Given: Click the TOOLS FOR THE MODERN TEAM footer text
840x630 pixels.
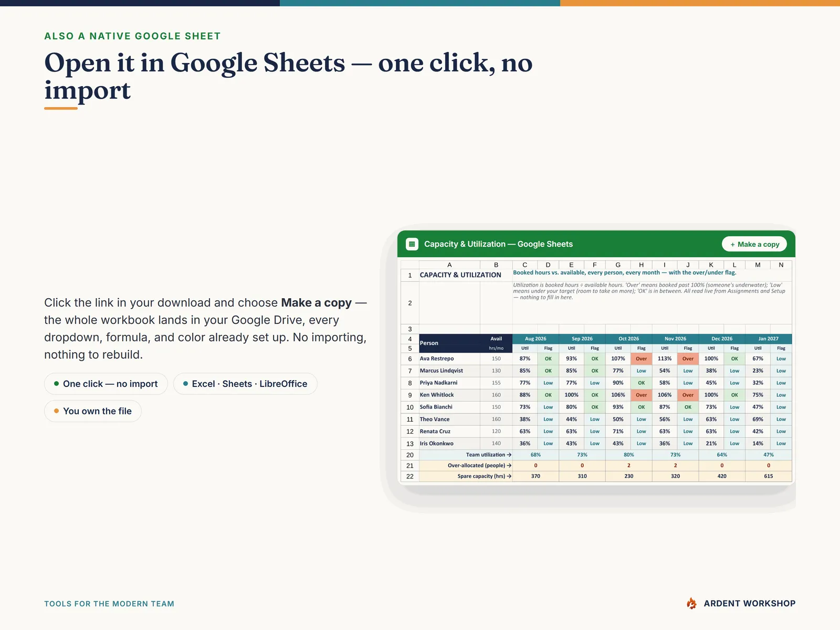Looking at the screenshot, I should pyautogui.click(x=109, y=604).
